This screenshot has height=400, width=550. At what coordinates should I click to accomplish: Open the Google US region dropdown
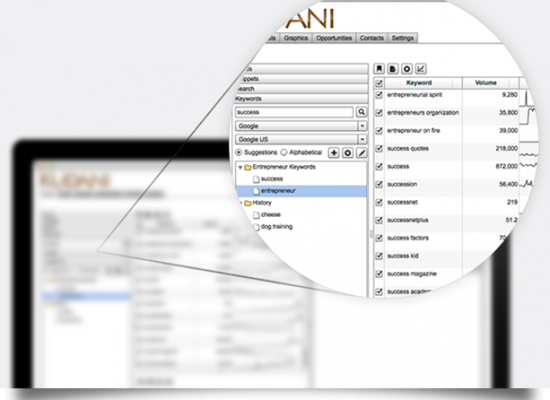[301, 139]
